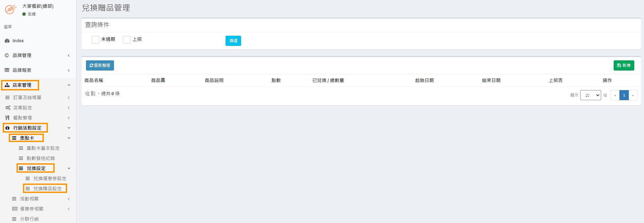Click the copyright icon for 品牌管理

[7, 55]
